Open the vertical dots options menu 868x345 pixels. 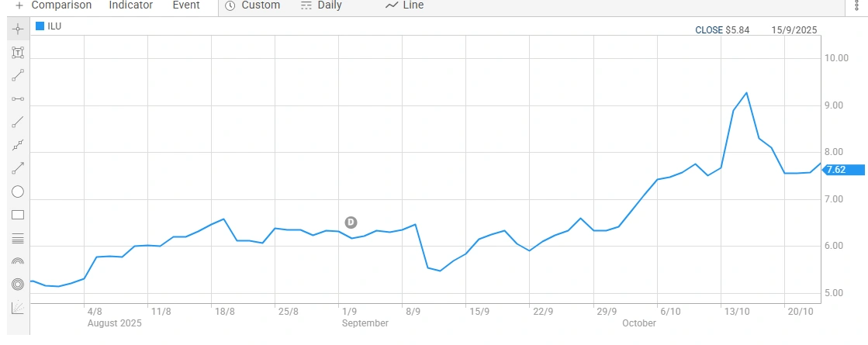click(856, 5)
